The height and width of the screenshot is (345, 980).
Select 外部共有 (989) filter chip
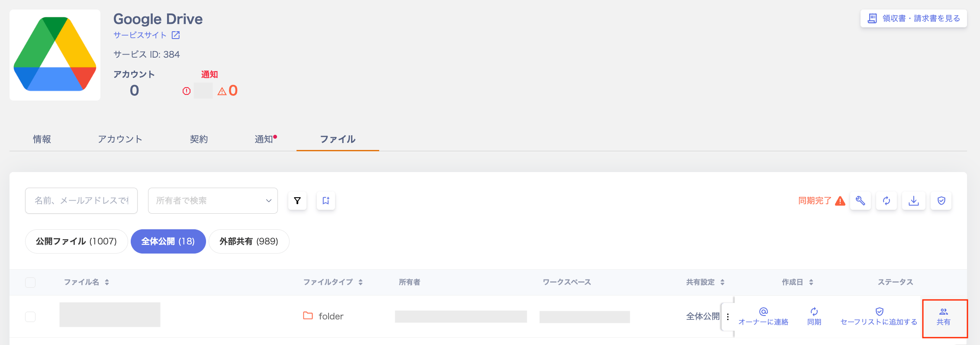click(249, 241)
